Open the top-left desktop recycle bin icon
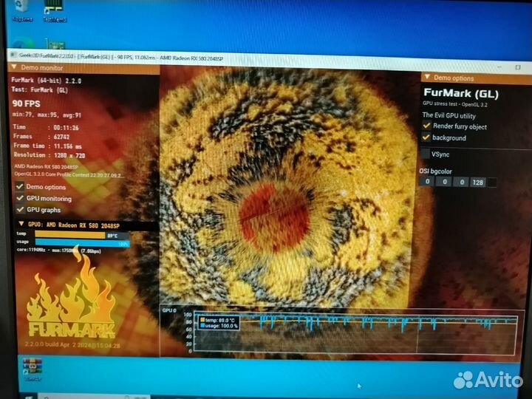 (x=22, y=10)
